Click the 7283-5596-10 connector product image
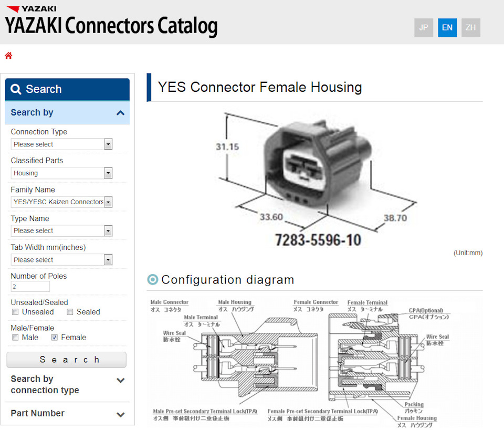The width and height of the screenshot is (504, 431). coord(317,180)
